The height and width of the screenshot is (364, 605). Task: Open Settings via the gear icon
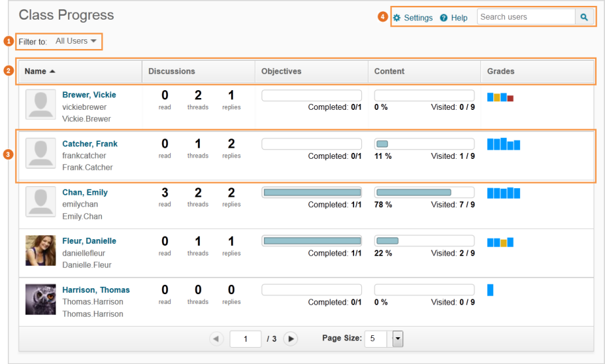[397, 18]
